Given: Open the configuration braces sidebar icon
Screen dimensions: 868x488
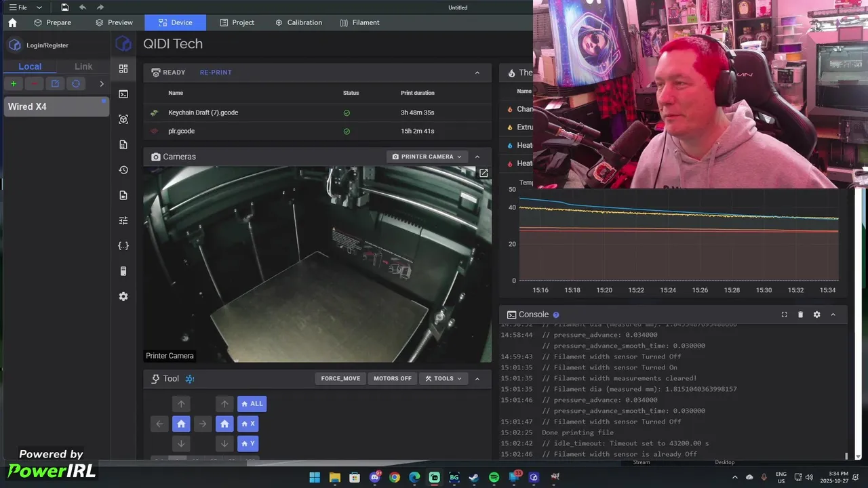Looking at the screenshot, I should (x=123, y=245).
